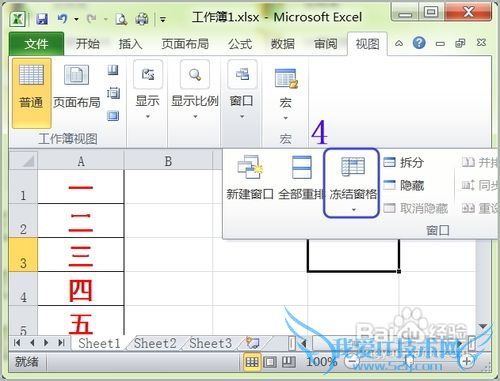Click cell A3 containing 三
This screenshot has height=381, width=500.
[81, 255]
